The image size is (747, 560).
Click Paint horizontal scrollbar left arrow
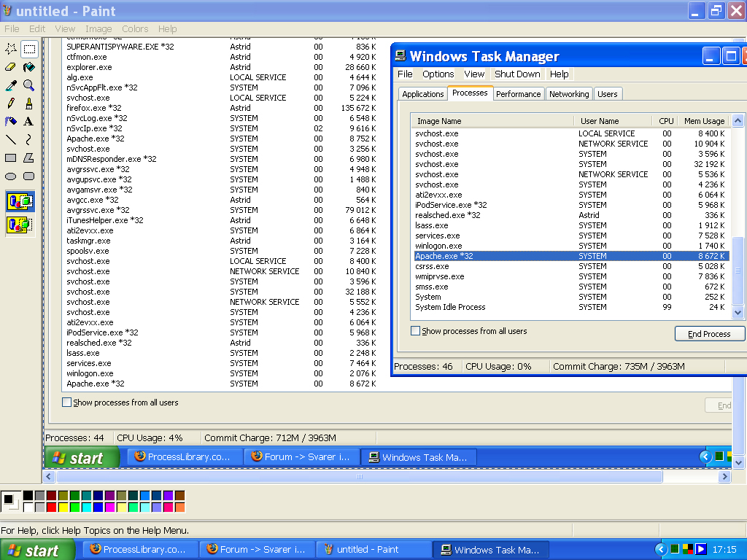point(49,476)
